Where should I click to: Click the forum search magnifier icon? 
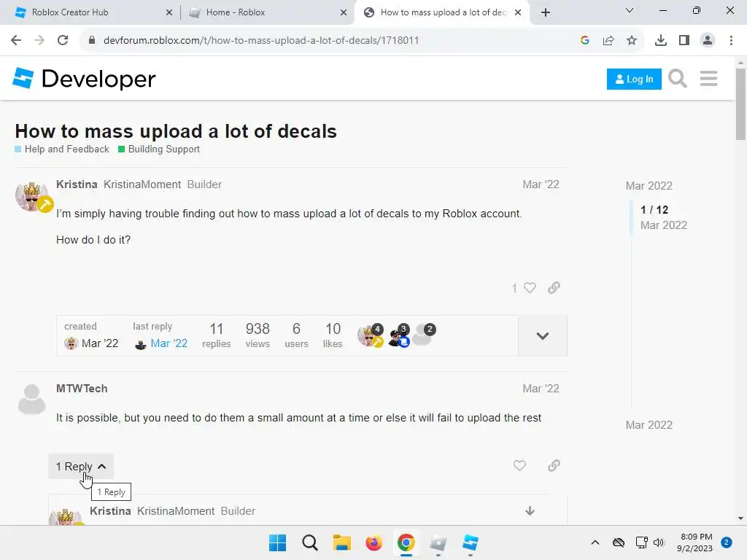tap(678, 79)
